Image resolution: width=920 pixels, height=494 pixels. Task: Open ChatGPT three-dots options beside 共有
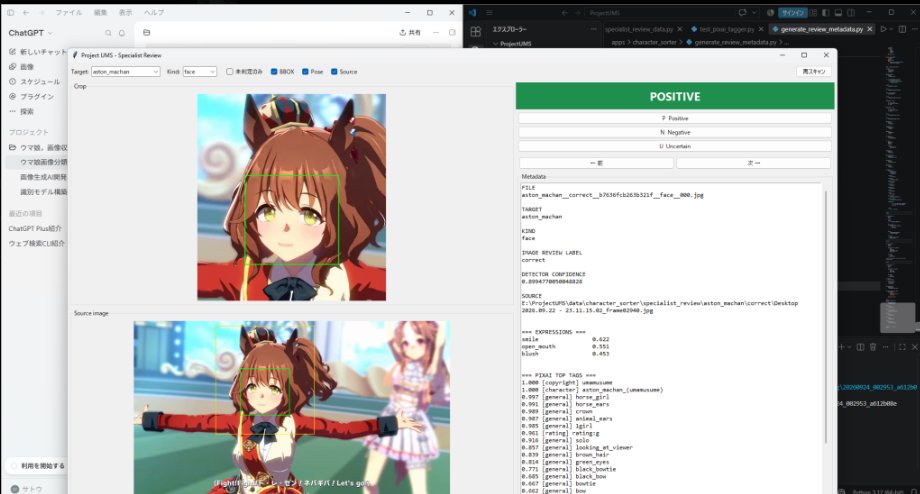435,32
